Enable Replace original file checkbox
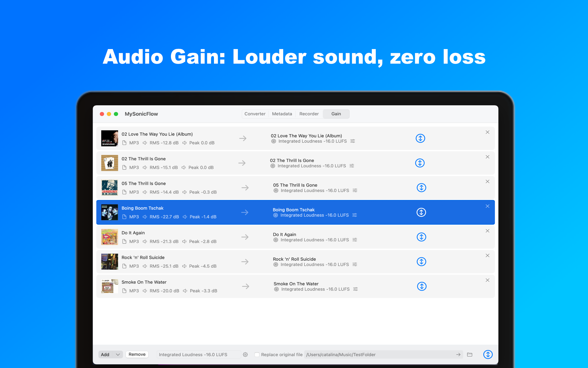588x368 pixels. click(x=257, y=355)
